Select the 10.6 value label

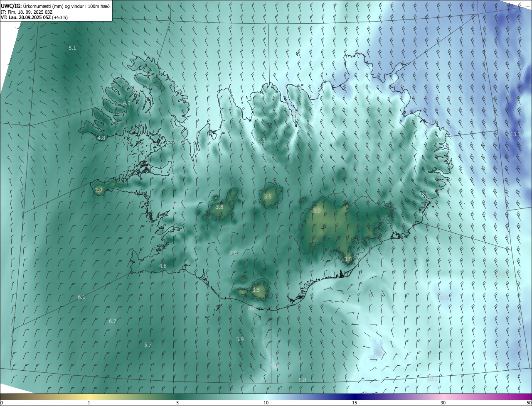click(x=444, y=298)
